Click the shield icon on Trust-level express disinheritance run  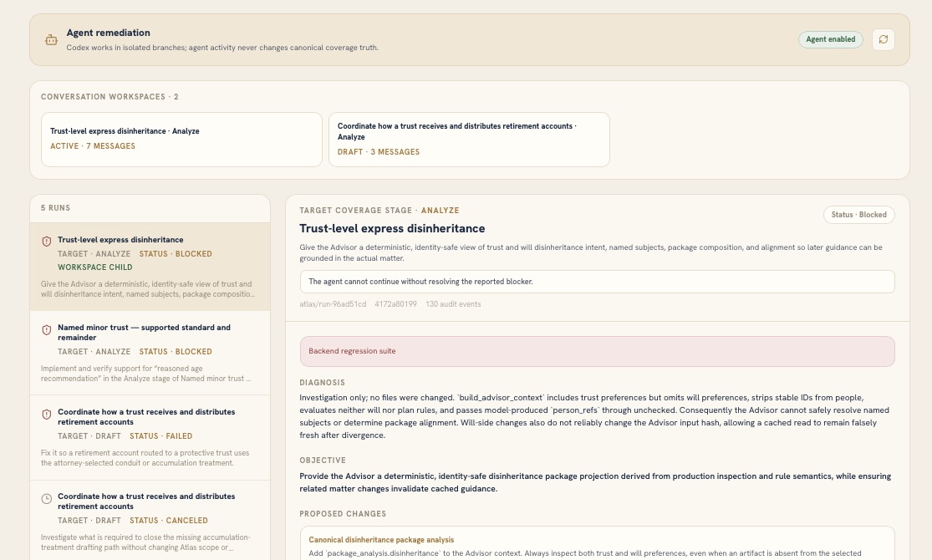pyautogui.click(x=46, y=241)
